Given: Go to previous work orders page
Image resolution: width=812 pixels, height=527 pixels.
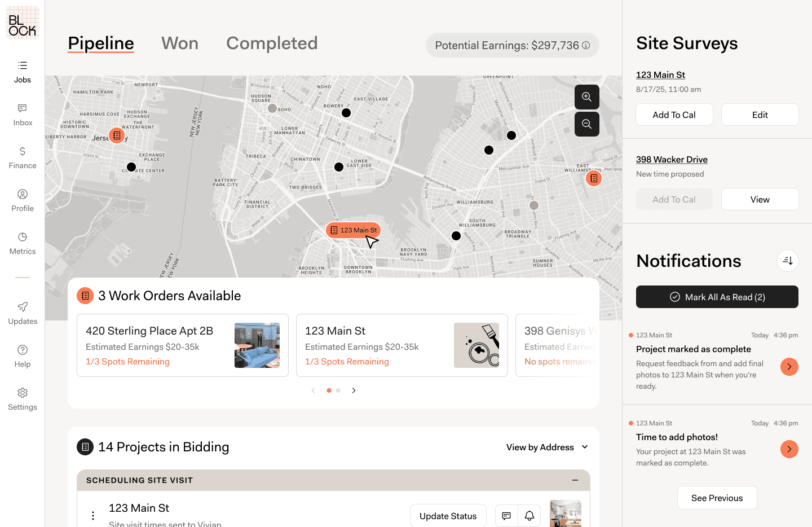Looking at the screenshot, I should point(314,390).
